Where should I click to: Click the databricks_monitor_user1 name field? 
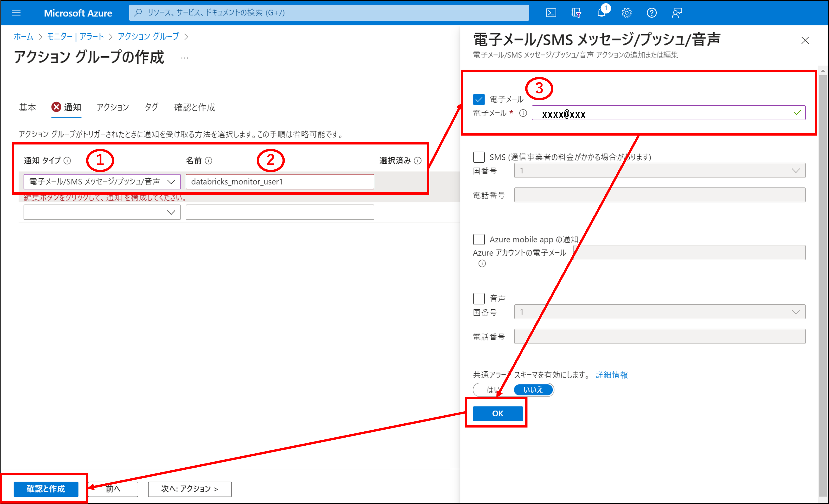pyautogui.click(x=280, y=182)
